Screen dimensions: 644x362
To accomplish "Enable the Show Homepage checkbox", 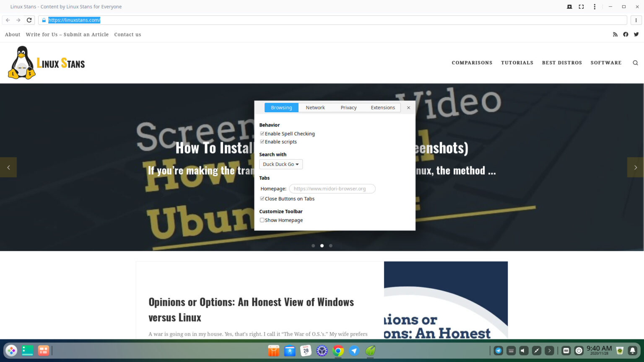I will click(262, 220).
